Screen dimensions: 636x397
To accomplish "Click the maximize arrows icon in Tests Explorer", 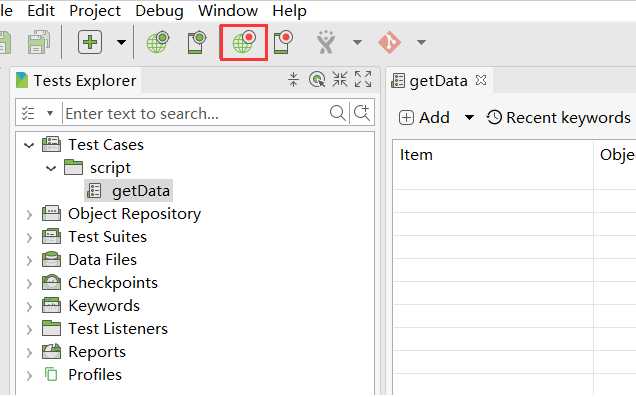I will coord(363,79).
